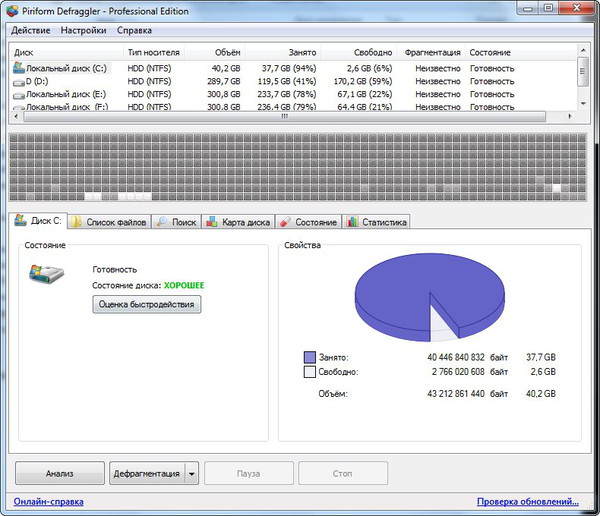Click the Local Disk (E:) drive icon
The height and width of the screenshot is (516, 600).
pyautogui.click(x=19, y=93)
